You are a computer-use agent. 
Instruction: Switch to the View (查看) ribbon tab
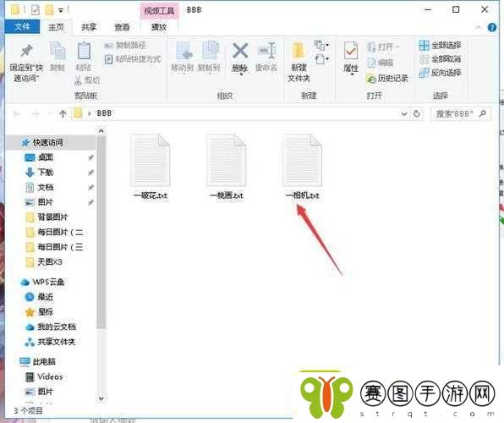(x=122, y=27)
